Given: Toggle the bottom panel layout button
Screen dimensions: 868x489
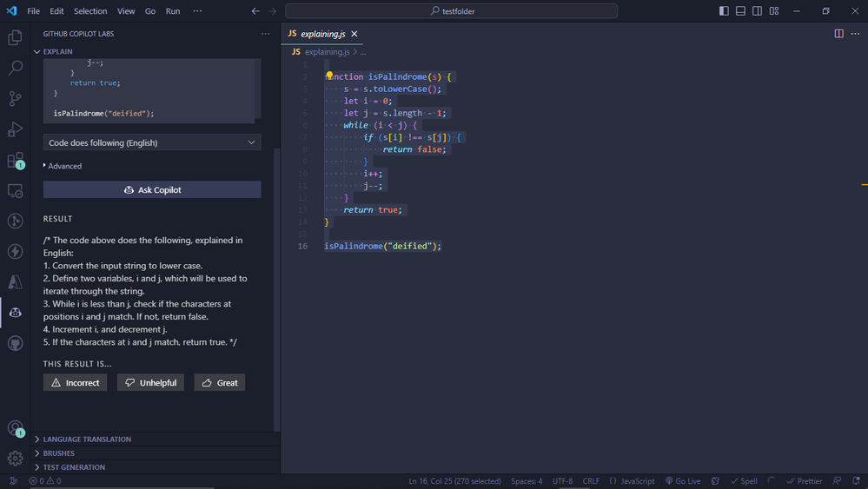Looking at the screenshot, I should coord(741,11).
